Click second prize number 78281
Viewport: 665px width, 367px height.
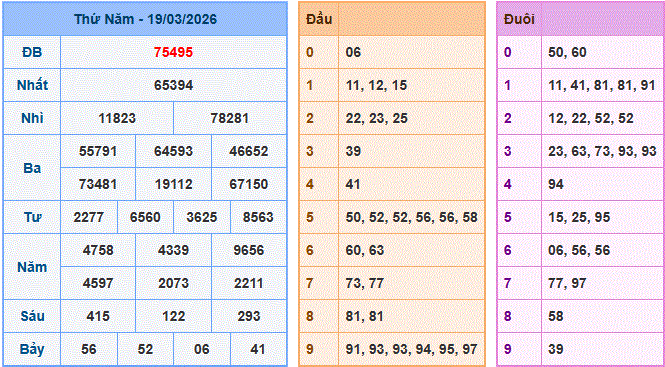pos(230,118)
